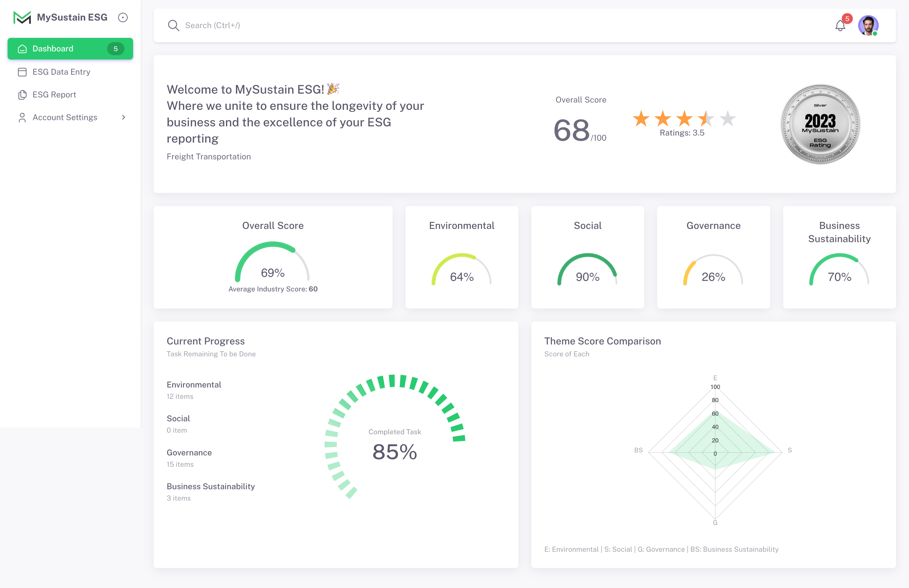This screenshot has width=909, height=588.
Task: Click the Account Settings person icon
Action: click(22, 118)
